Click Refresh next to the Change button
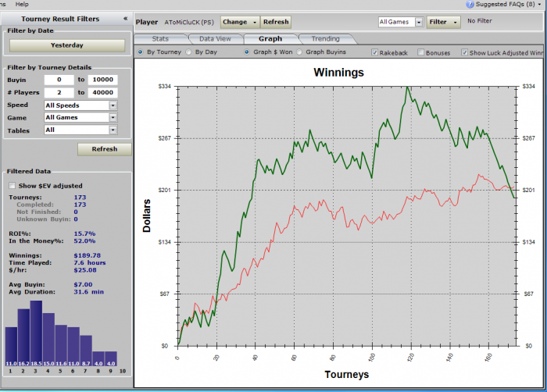547x392 pixels. pyautogui.click(x=276, y=22)
